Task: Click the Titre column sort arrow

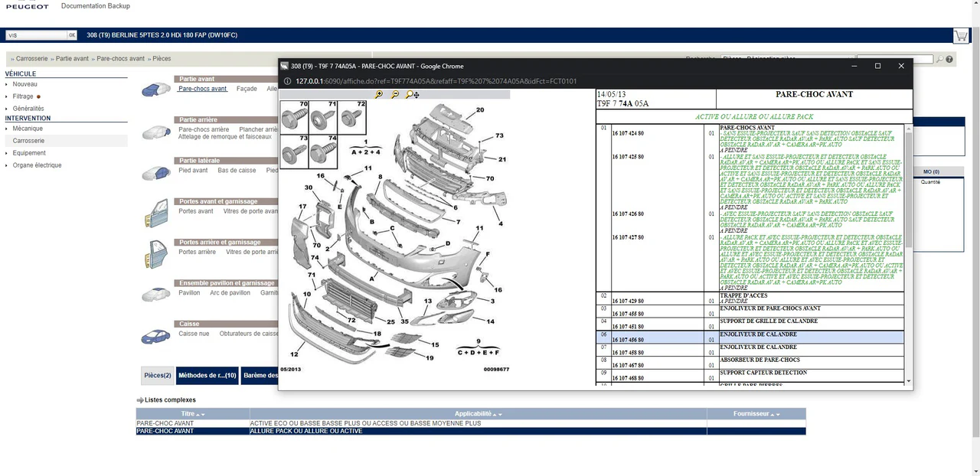Action: click(199, 413)
